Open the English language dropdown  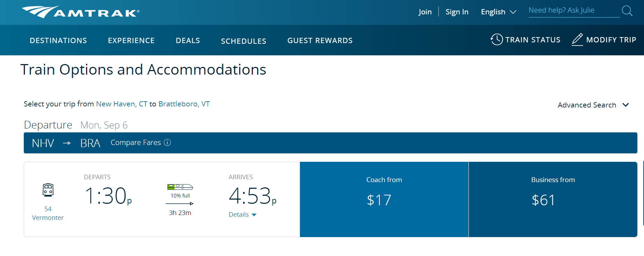[498, 12]
